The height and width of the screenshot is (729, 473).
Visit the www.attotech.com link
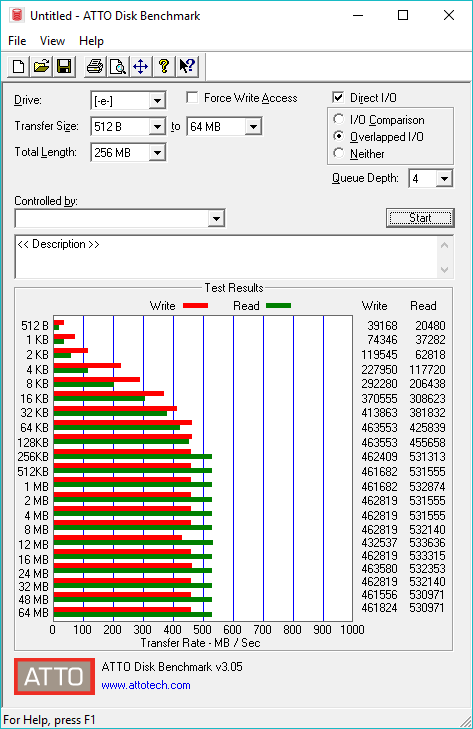[x=146, y=685]
